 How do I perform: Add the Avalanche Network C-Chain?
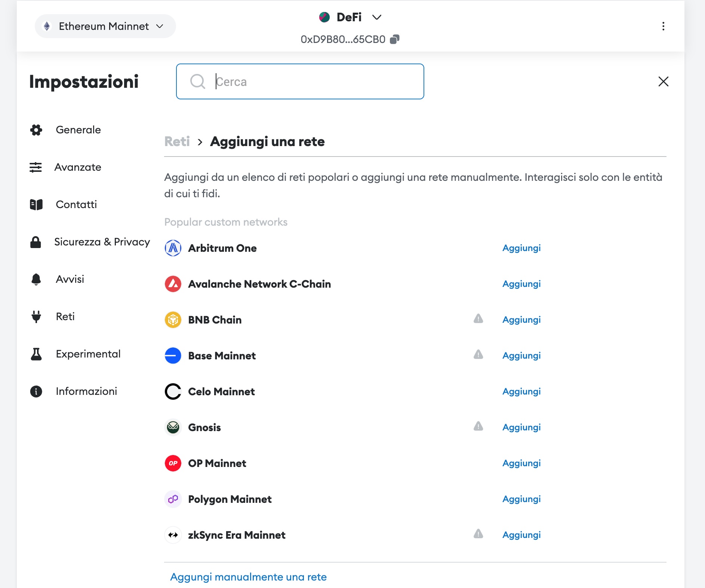tap(521, 284)
